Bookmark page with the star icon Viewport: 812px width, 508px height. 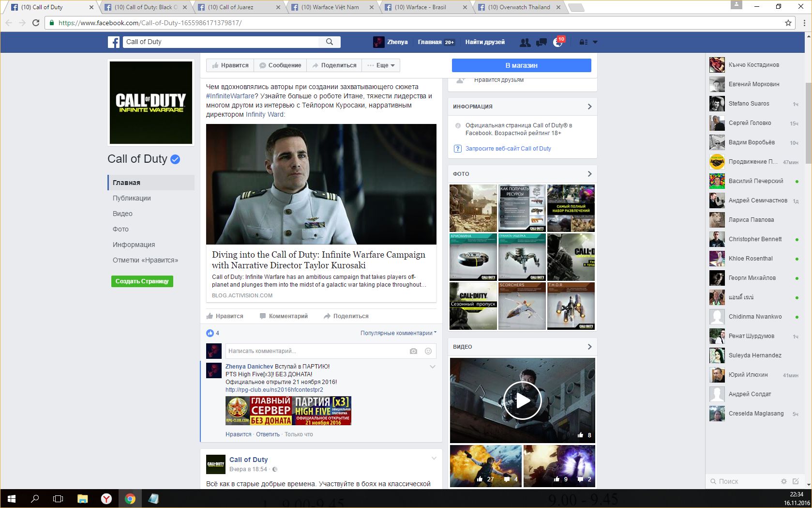point(788,23)
